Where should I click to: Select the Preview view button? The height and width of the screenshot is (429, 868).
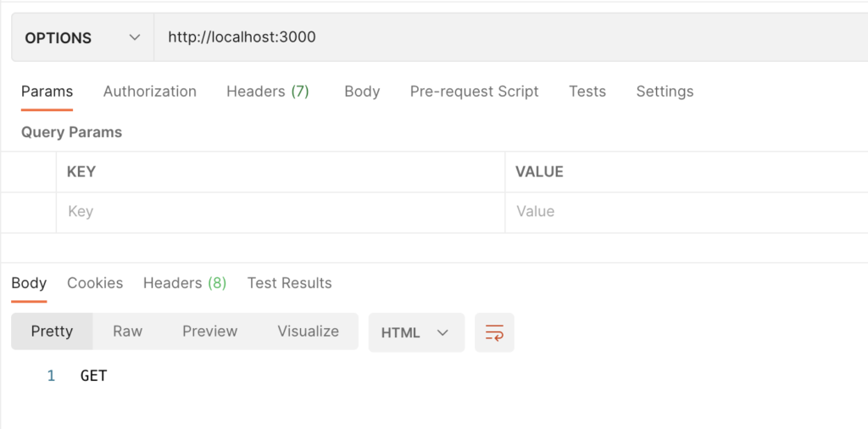210,331
